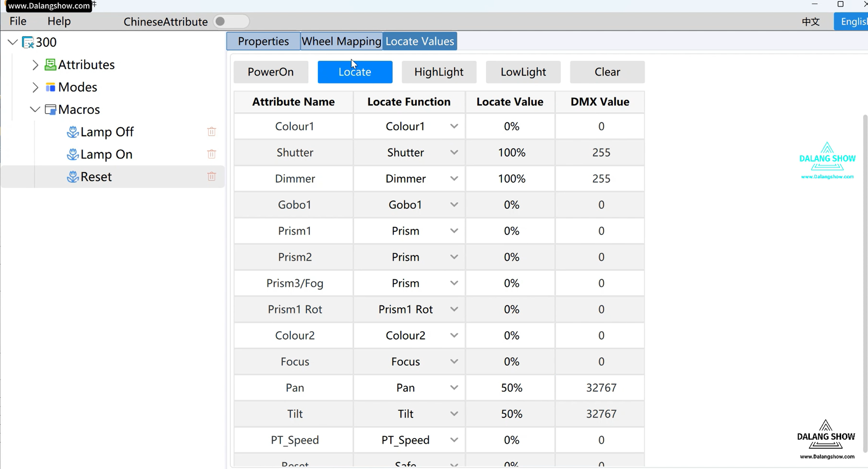Click the HighLight button
Image resolution: width=868 pixels, height=469 pixels.
(439, 72)
